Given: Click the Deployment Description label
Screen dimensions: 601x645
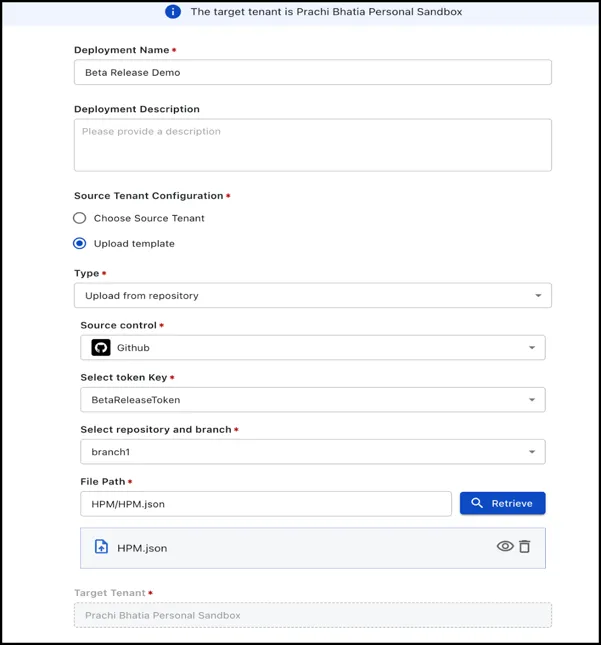Looking at the screenshot, I should 137,109.
